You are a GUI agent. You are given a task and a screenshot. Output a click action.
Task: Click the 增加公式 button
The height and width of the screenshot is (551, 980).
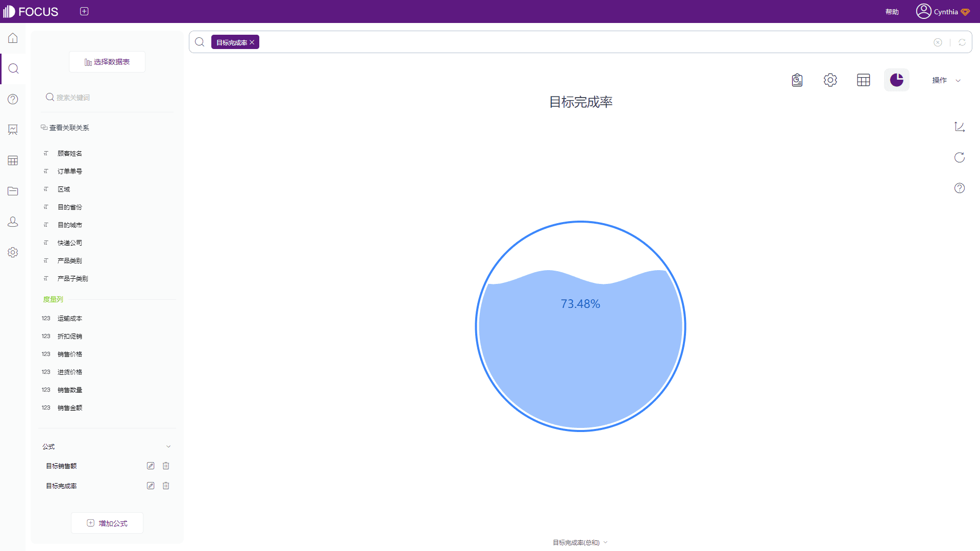[x=107, y=523]
